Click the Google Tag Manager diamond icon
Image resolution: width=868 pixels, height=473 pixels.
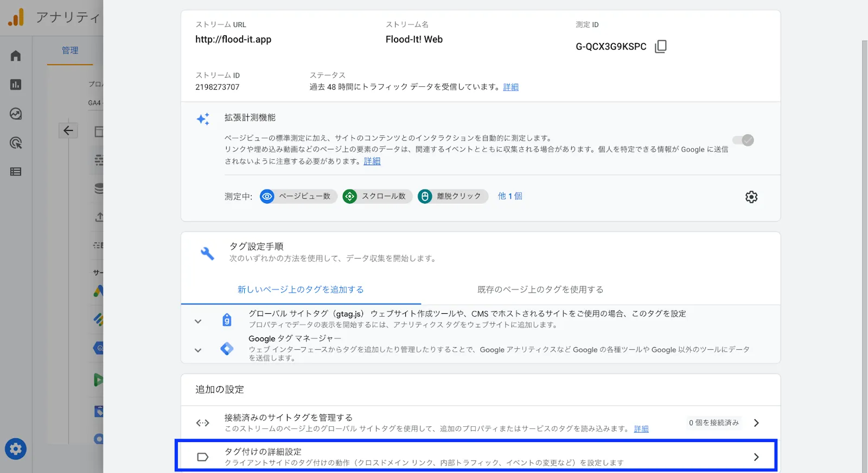point(227,349)
